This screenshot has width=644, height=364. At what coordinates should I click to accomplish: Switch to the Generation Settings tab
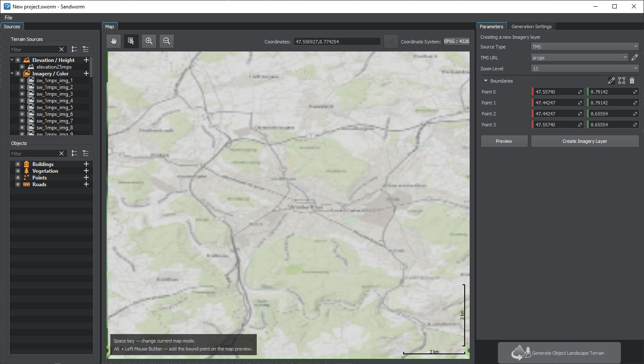coord(531,27)
